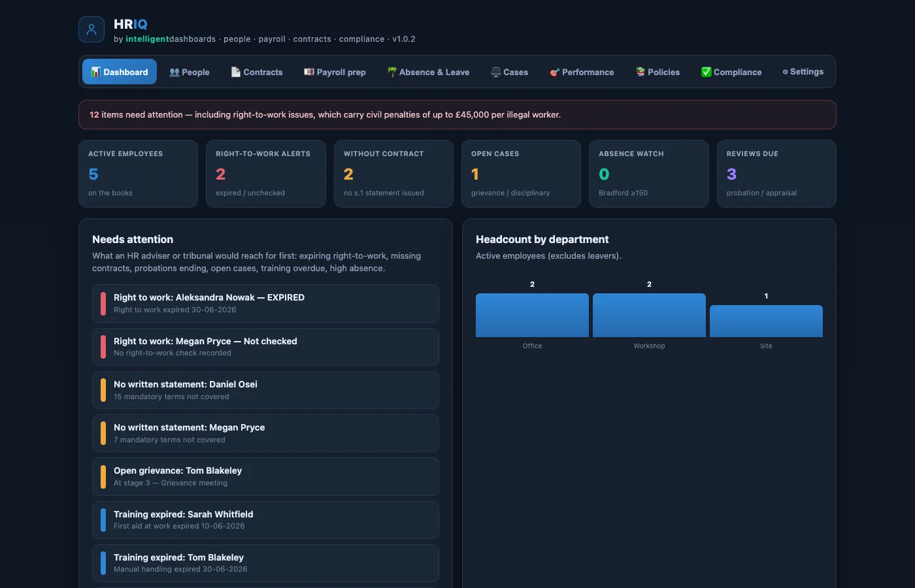Open the Absence Watch stat card
915x588 pixels.
(x=649, y=174)
